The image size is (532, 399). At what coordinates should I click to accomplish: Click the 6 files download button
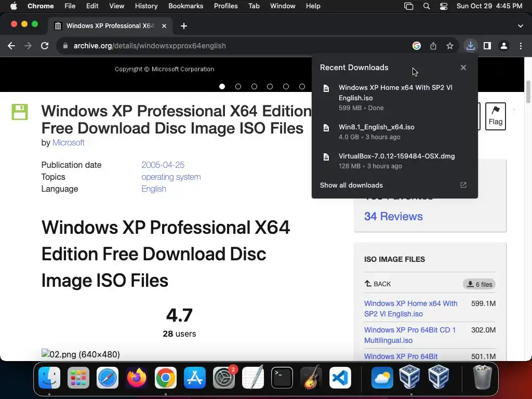click(x=480, y=284)
